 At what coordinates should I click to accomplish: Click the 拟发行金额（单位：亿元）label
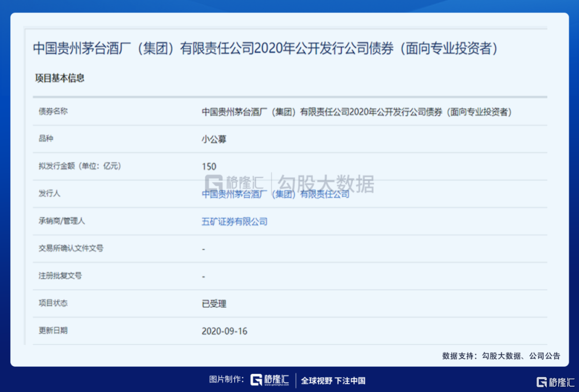(80, 166)
